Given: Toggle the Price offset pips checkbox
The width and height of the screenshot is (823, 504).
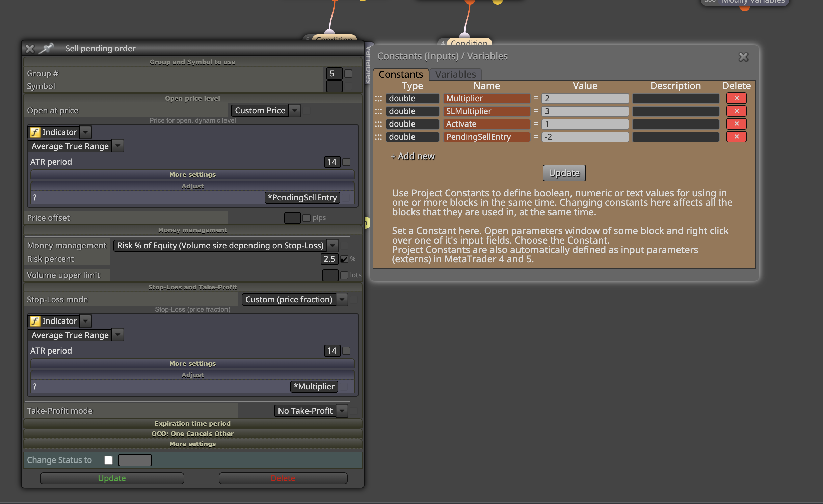Looking at the screenshot, I should point(307,218).
